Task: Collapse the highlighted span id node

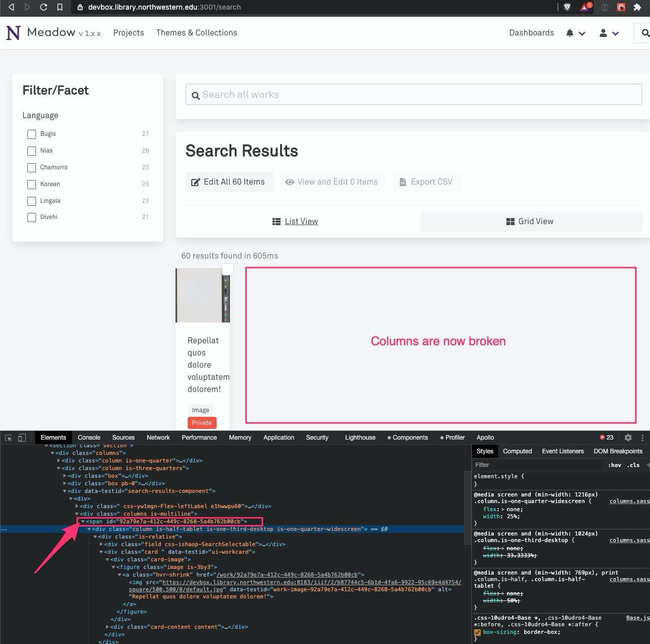Action: (x=83, y=522)
